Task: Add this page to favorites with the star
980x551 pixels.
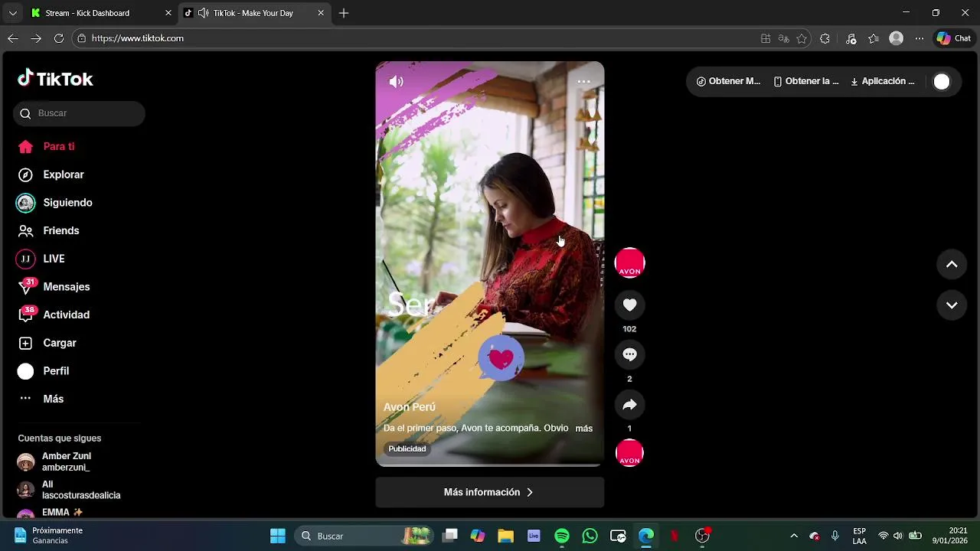Action: pyautogui.click(x=802, y=38)
